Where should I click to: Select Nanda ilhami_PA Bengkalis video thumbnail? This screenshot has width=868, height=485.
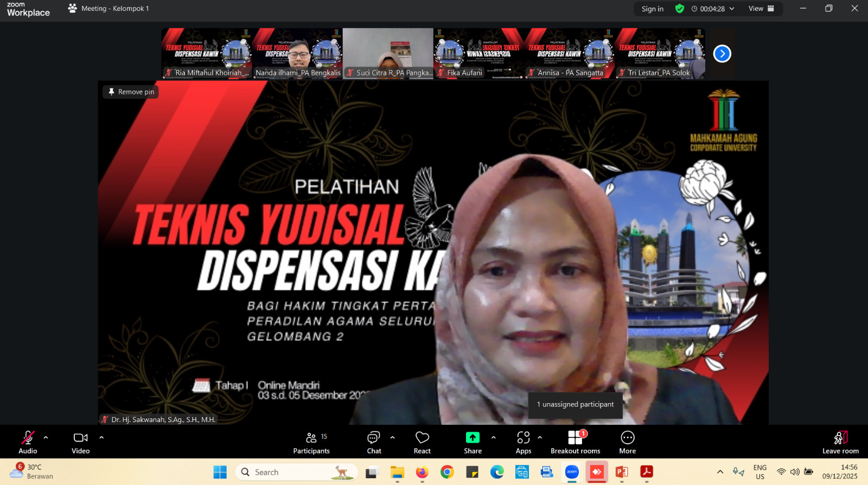[297, 54]
